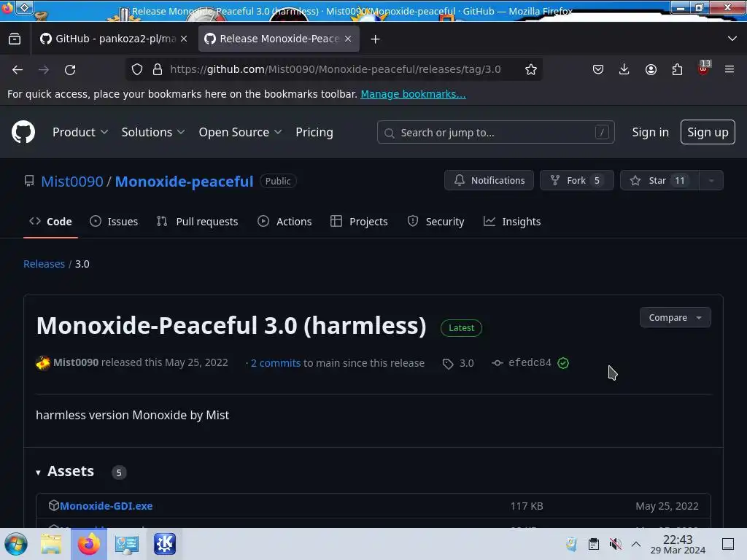
Task: Click the Firefox taskbar icon
Action: click(89, 544)
